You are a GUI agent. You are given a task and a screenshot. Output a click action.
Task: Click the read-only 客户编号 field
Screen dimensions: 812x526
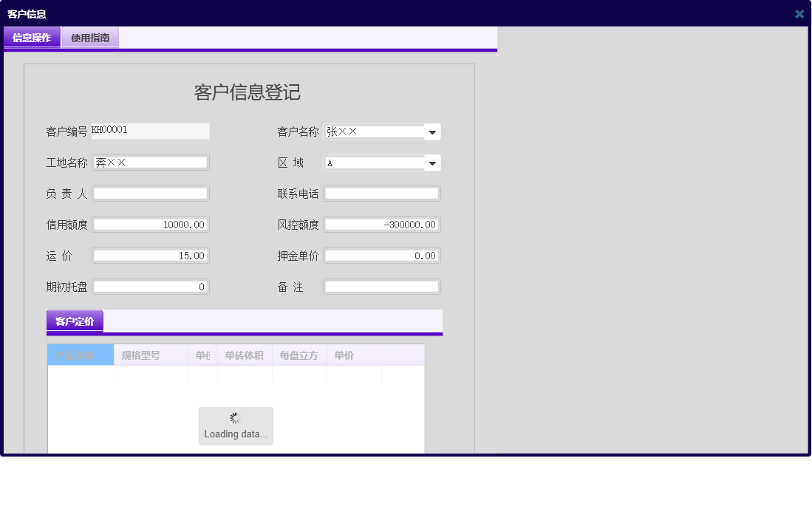pos(150,131)
